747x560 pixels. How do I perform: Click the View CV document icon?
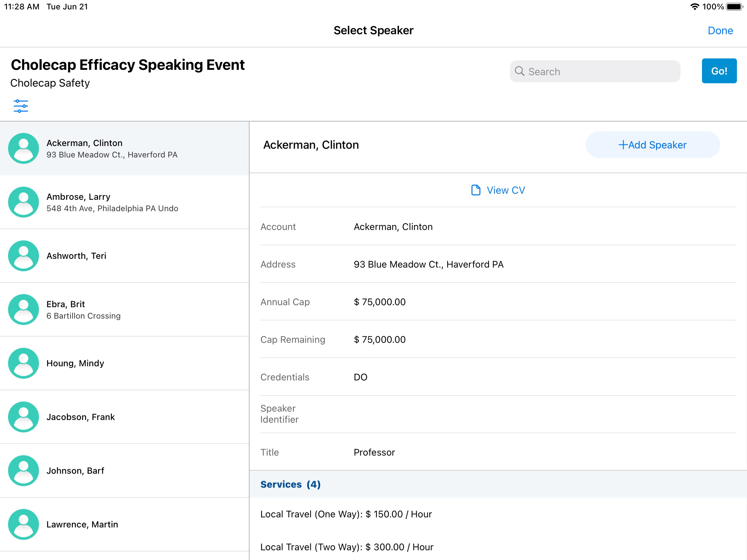pyautogui.click(x=476, y=190)
